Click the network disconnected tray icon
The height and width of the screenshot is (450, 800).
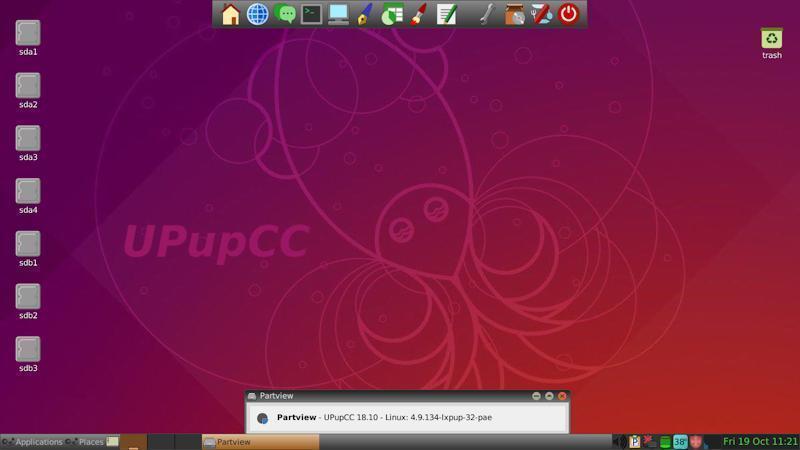pyautogui.click(x=649, y=442)
